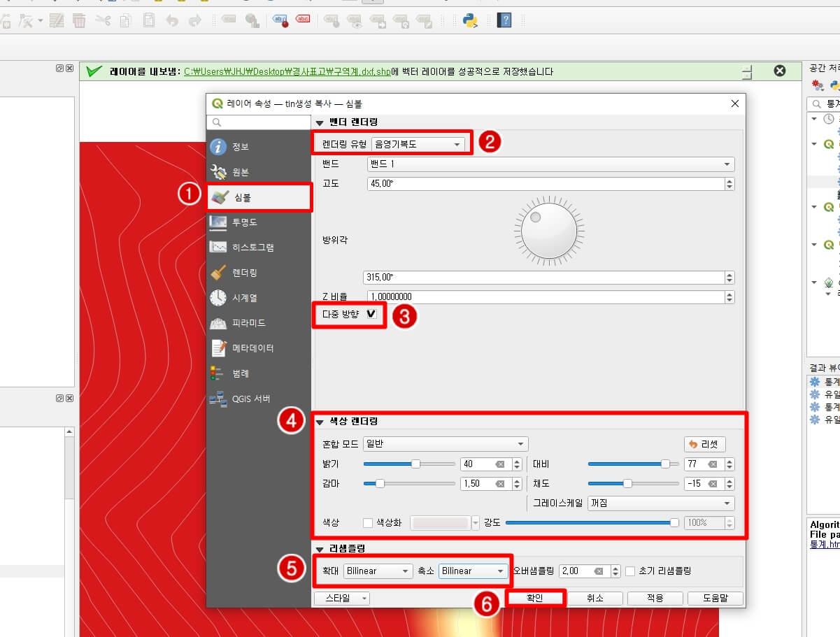Open the 확대 resampling dropdown set to Bilinear
The height and width of the screenshot is (637, 840).
tap(378, 571)
